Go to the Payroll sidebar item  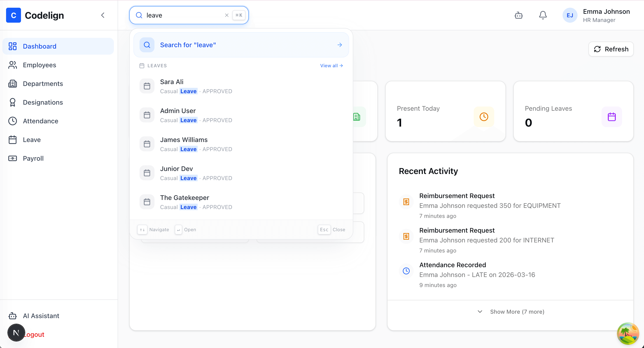(33, 158)
